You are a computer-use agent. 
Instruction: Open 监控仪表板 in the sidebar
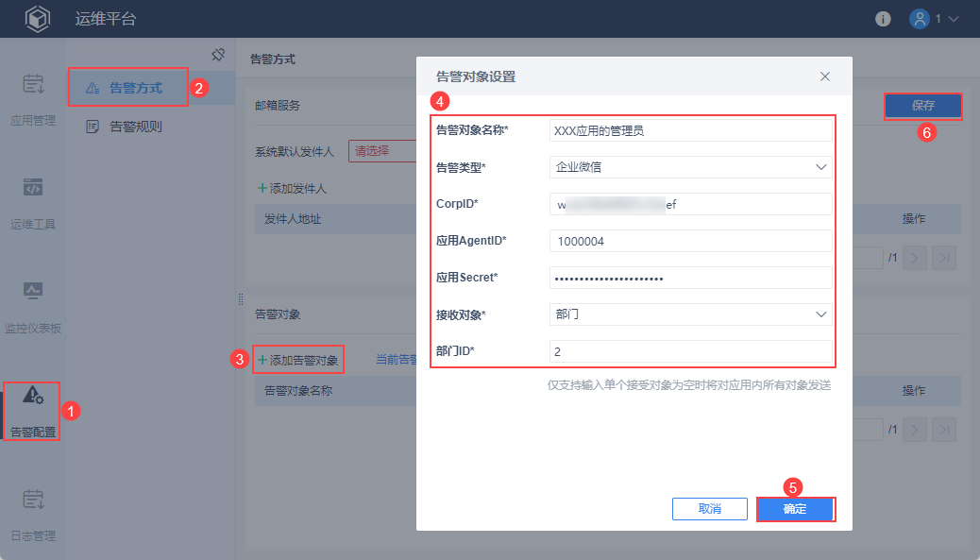(33, 308)
